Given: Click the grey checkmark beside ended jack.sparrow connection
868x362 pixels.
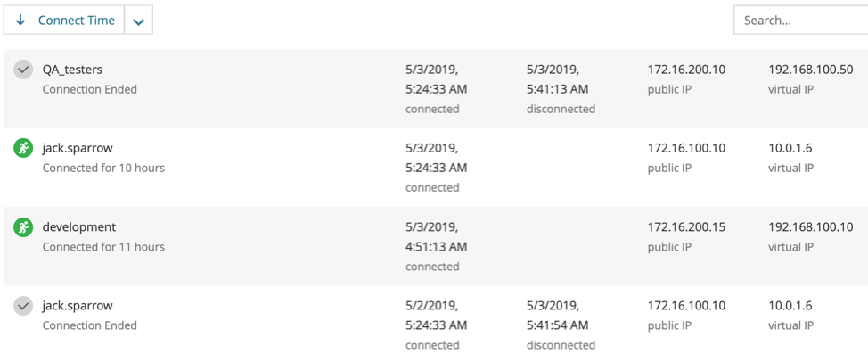Looking at the screenshot, I should click(x=23, y=307).
